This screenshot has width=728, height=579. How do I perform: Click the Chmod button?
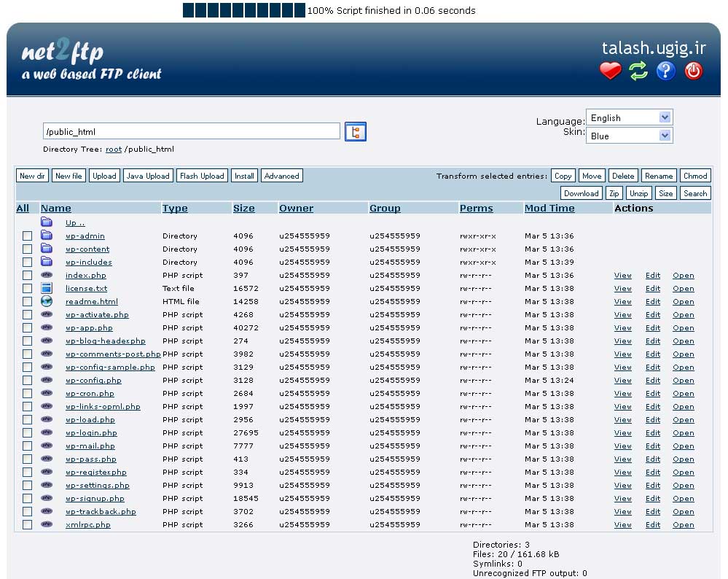pyautogui.click(x=694, y=176)
